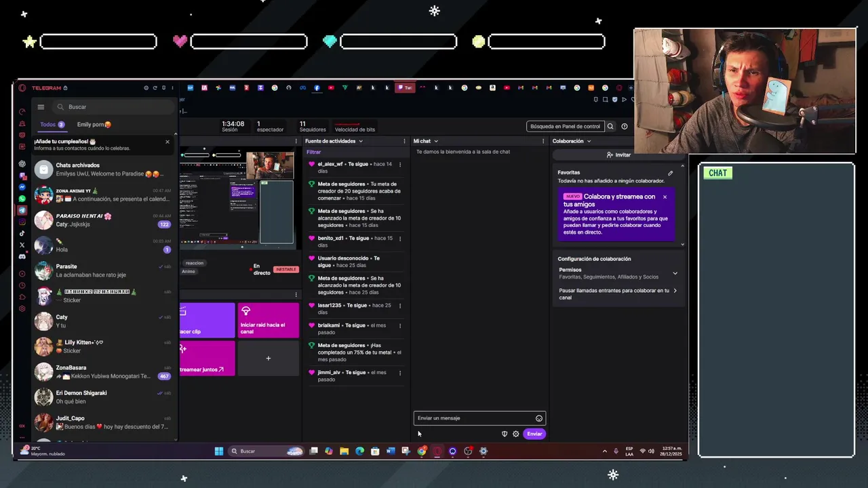Expand Fuente de actividades dropdown

click(361, 141)
